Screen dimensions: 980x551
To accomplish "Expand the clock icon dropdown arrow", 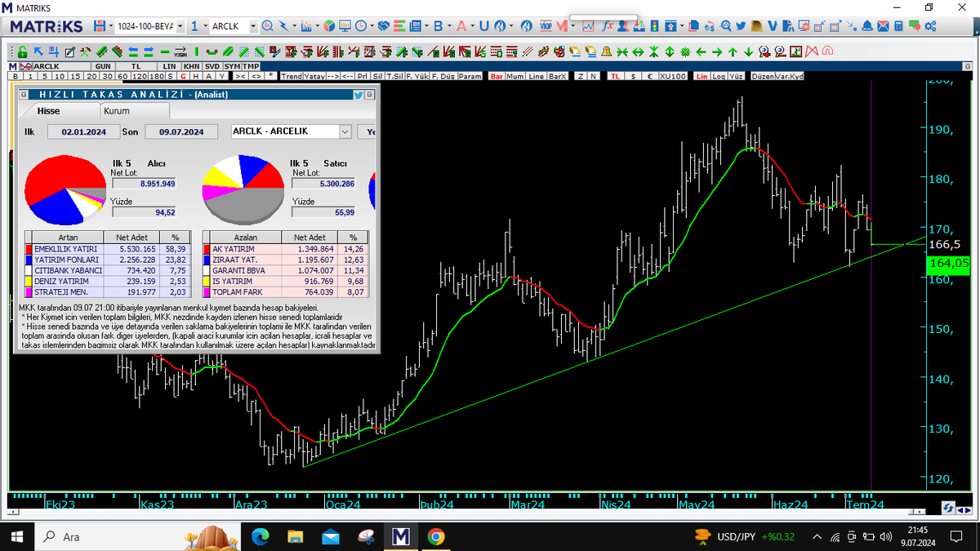I will [x=372, y=26].
